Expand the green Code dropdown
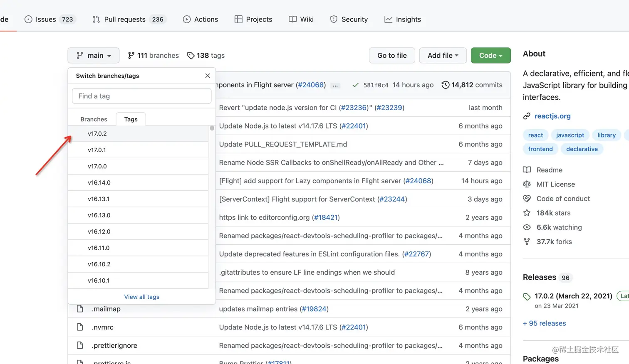 pyautogui.click(x=491, y=55)
